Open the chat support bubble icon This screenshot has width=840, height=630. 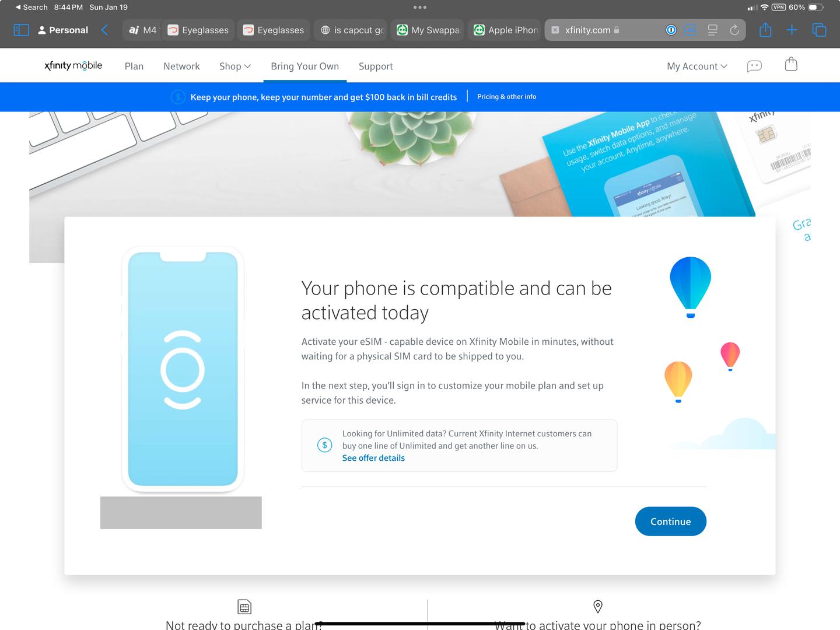click(754, 66)
